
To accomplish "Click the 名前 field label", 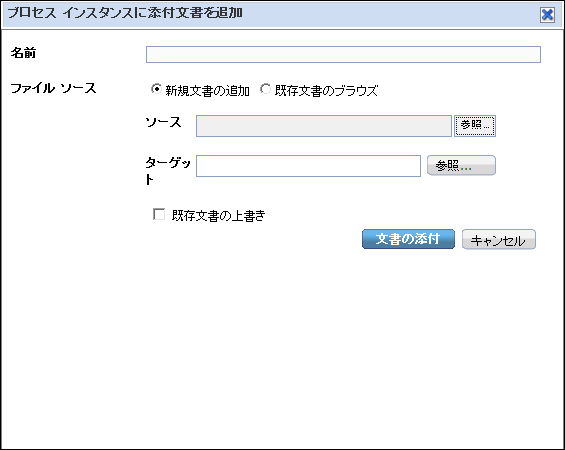I will pyautogui.click(x=23, y=53).
